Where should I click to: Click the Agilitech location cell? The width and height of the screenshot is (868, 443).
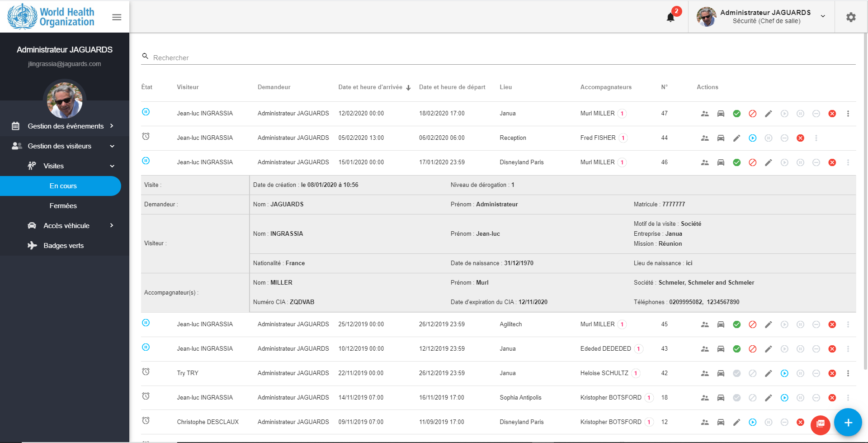511,324
